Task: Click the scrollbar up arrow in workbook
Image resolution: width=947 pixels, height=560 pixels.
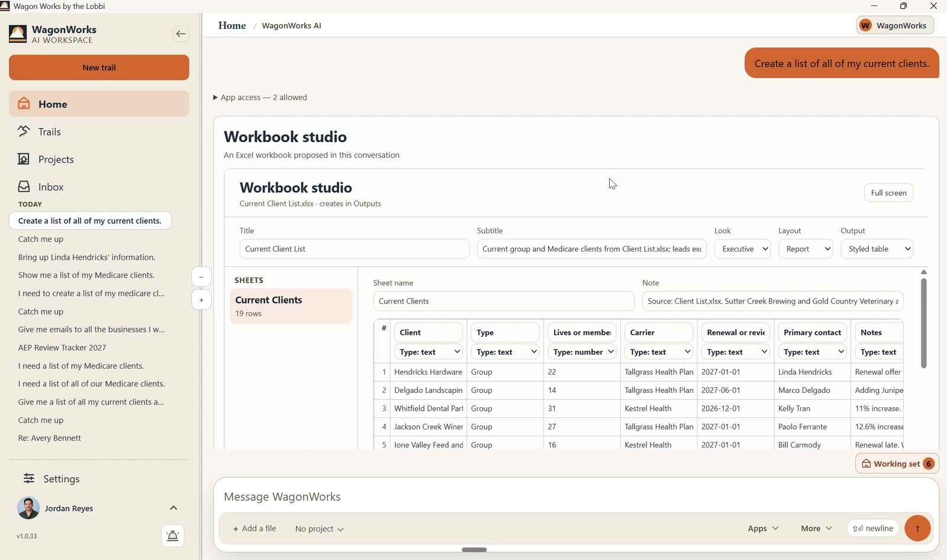Action: (x=923, y=272)
